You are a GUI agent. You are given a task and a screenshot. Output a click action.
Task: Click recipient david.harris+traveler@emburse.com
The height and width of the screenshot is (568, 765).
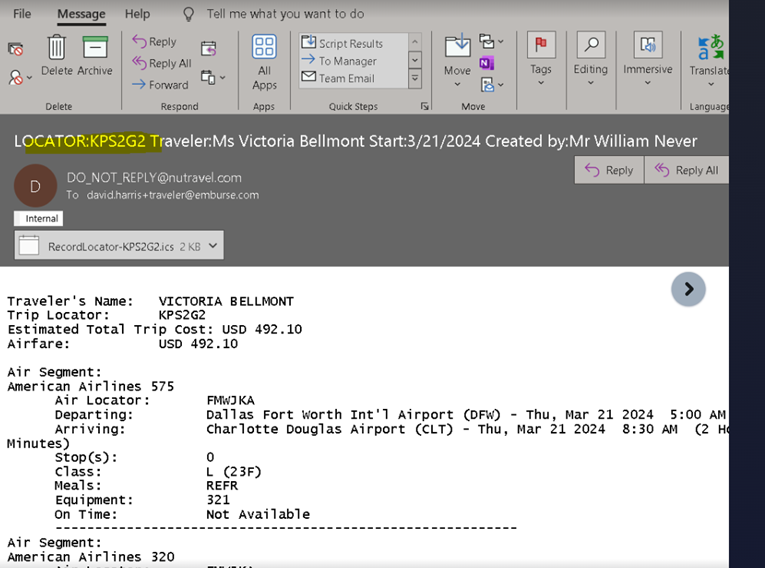coord(173,195)
